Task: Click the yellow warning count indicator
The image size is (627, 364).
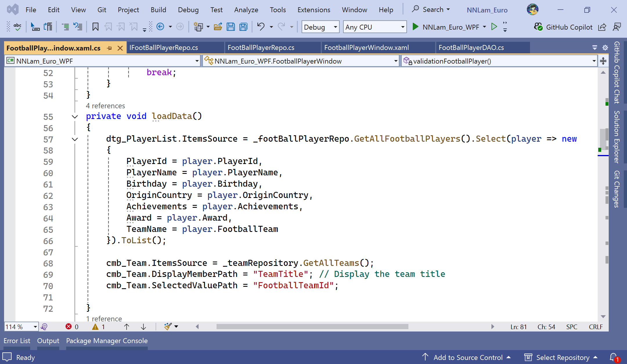Action: coord(98,327)
